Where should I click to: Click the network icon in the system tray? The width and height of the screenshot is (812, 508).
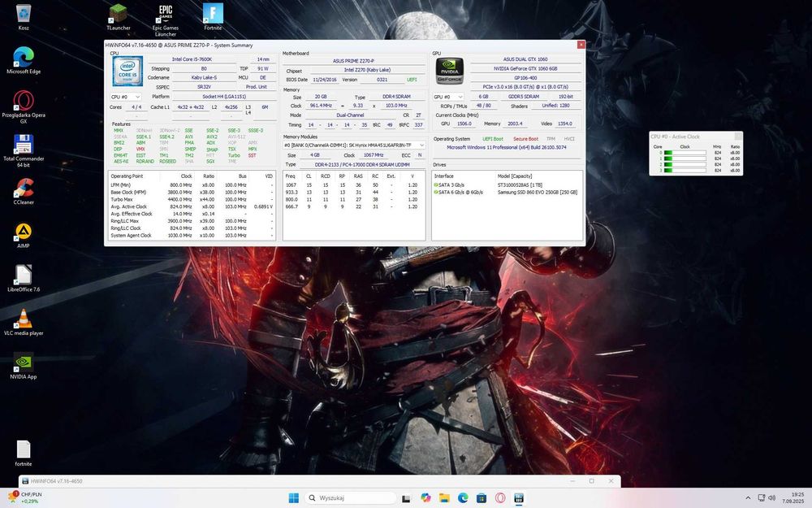coord(762,497)
